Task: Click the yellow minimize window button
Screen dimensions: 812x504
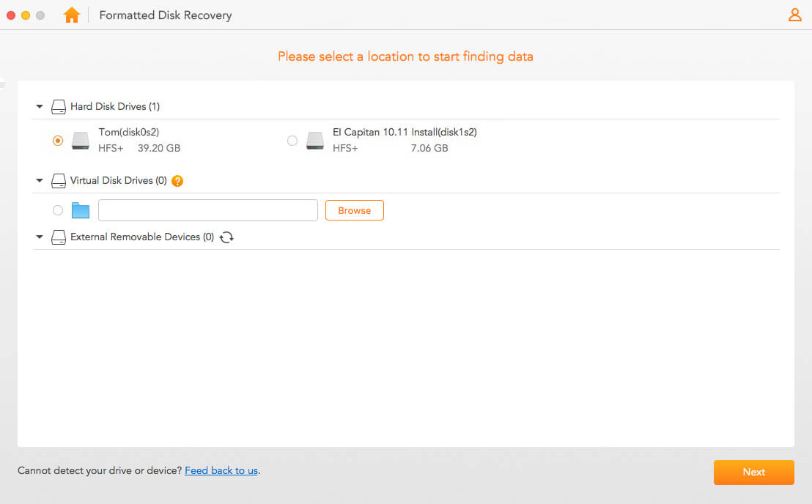Action: [x=26, y=15]
